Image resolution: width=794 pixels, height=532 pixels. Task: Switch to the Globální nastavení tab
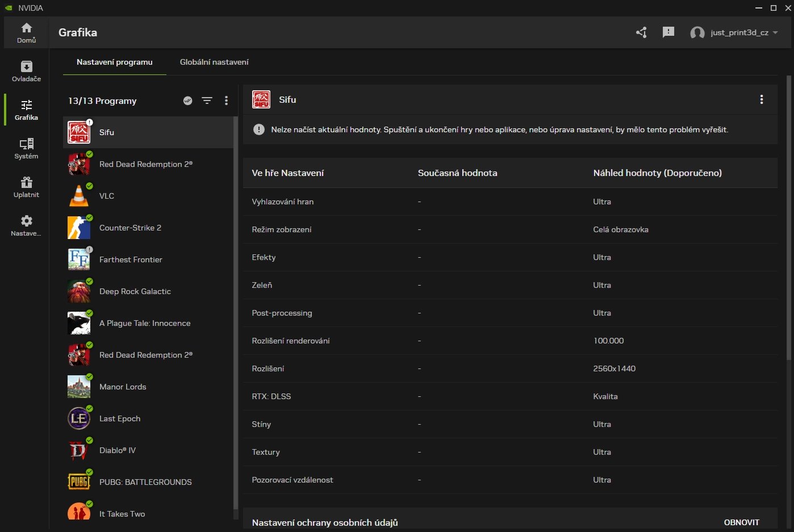coord(214,62)
